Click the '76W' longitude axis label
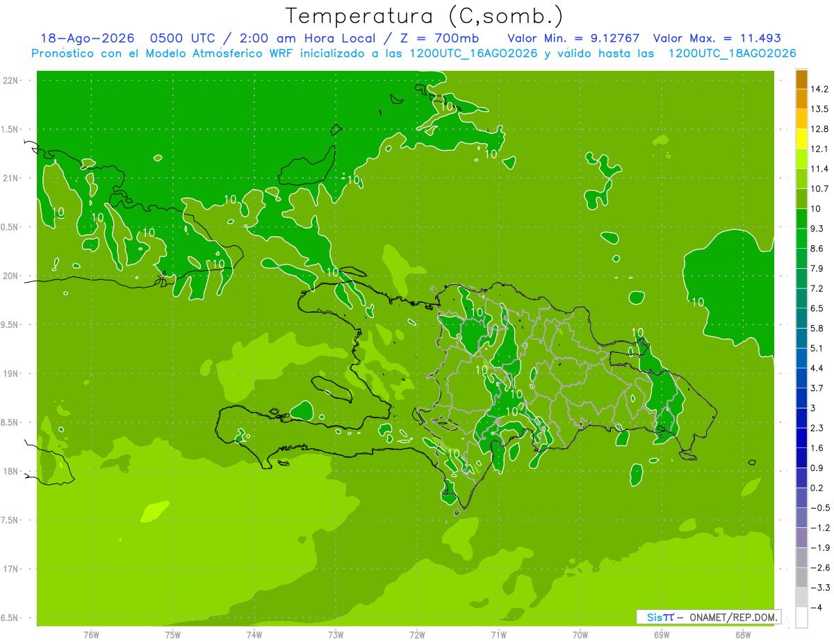834x644 pixels. click(91, 635)
